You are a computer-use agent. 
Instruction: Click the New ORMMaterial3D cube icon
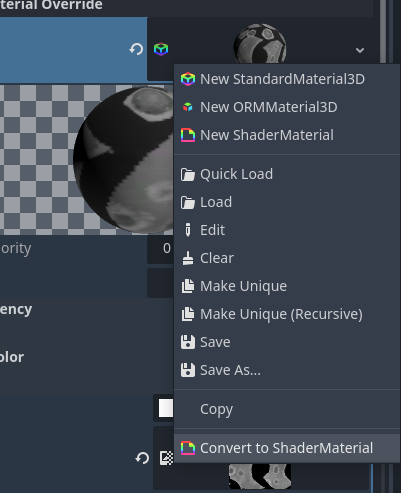pyautogui.click(x=188, y=107)
